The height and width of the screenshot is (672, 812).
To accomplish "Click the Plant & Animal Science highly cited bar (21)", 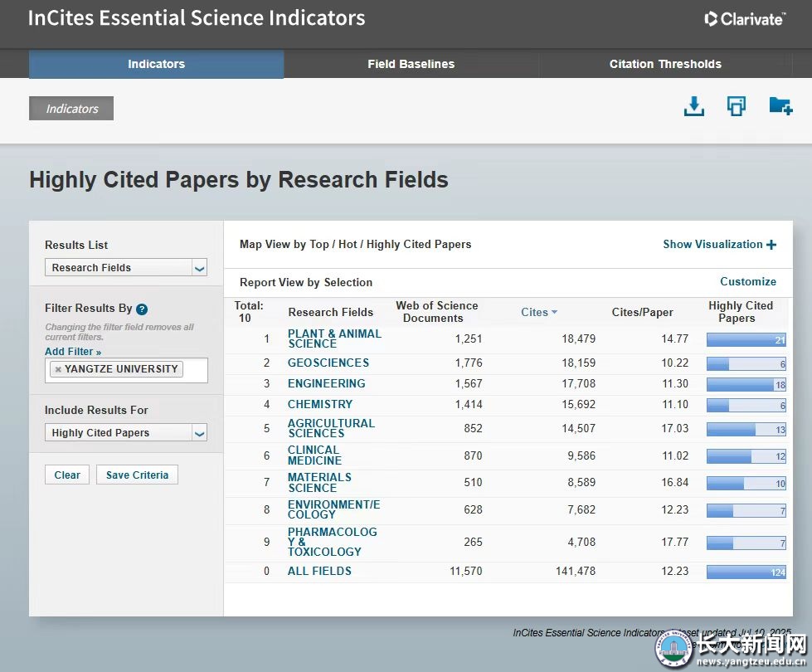I will pyautogui.click(x=746, y=340).
